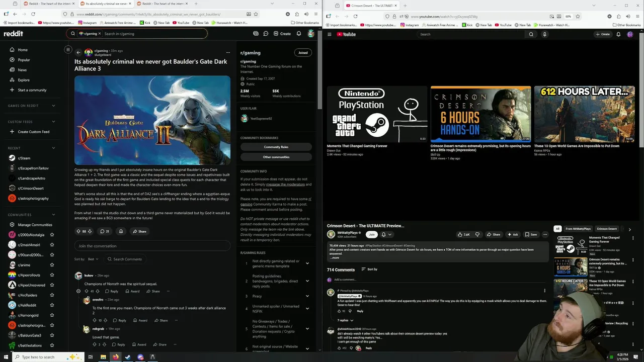Open 'Moments That Changed Gaming Forever' thumbnail
Viewport: 644px width, 362px height.
377,114
